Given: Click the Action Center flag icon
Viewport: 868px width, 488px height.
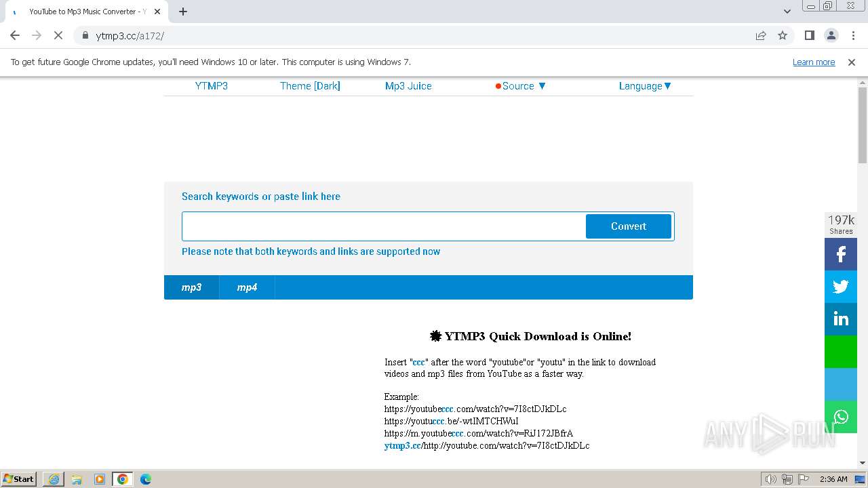Looking at the screenshot, I should point(802,479).
